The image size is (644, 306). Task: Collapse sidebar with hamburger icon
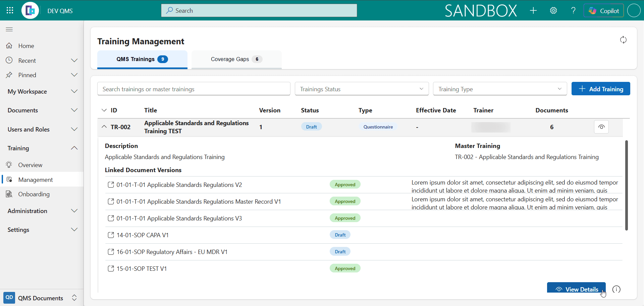pyautogui.click(x=9, y=30)
